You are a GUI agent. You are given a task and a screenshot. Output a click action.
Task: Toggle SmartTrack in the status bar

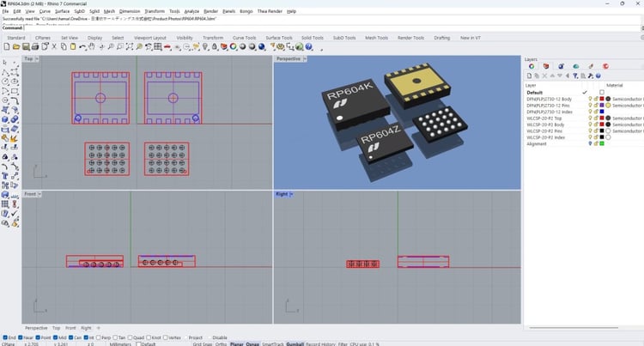[x=272, y=343]
